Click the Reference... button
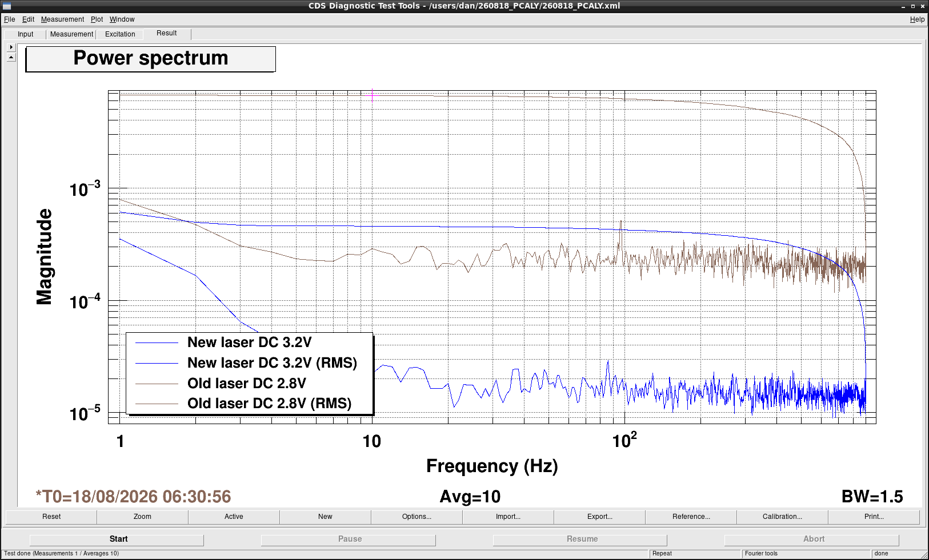Viewport: 929px width, 560px height. 691,517
